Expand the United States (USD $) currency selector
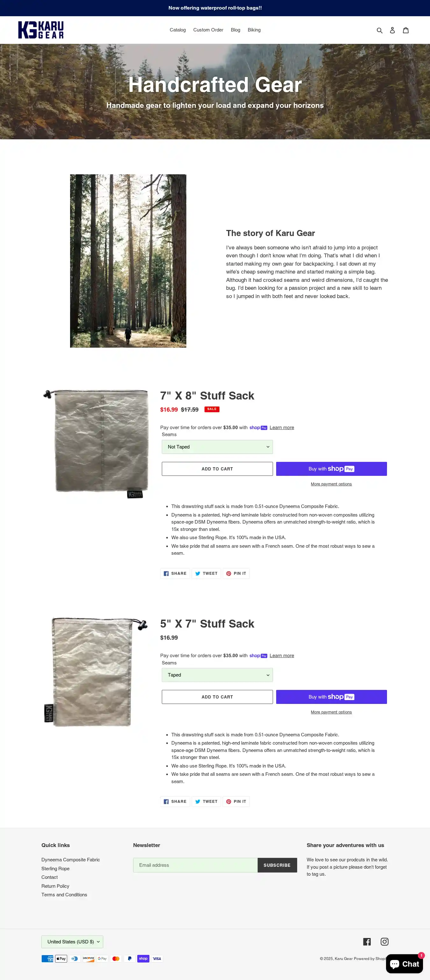The width and height of the screenshot is (430, 980). click(72, 942)
